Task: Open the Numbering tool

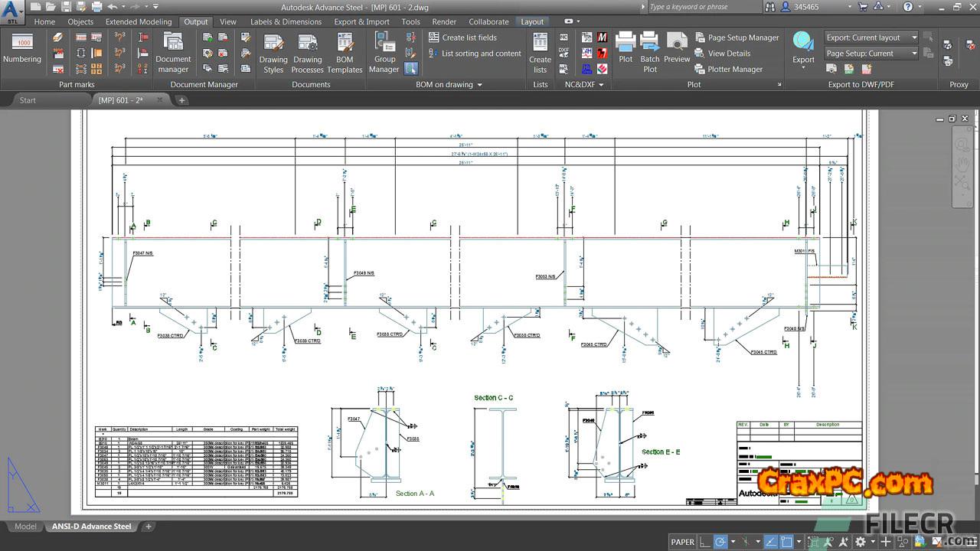Action: 22,49
